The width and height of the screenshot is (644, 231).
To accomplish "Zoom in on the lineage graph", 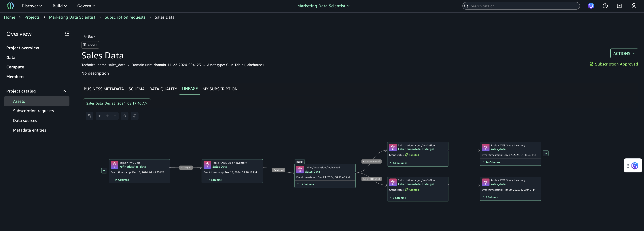I will point(99,116).
